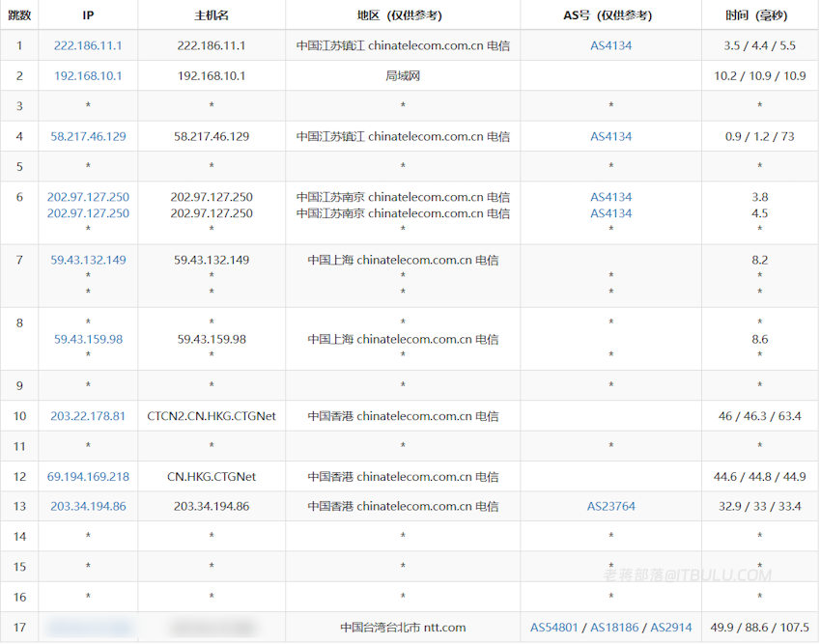The width and height of the screenshot is (821, 644).
Task: Click time value 44.6 / 44.8 / 44.9
Action: (x=760, y=476)
